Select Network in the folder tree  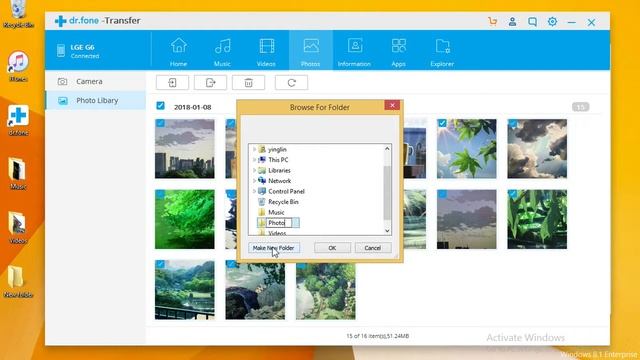coord(280,181)
